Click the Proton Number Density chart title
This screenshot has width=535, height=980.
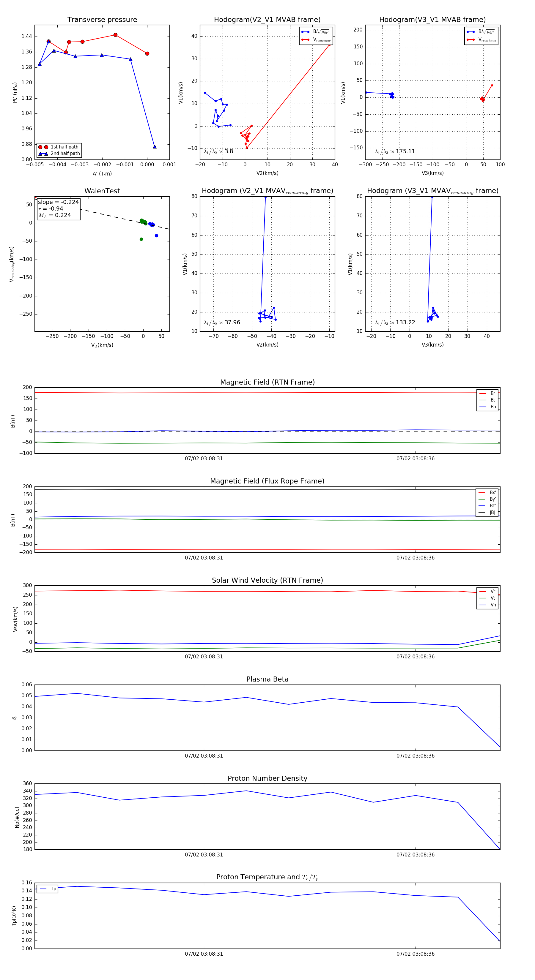click(x=267, y=778)
